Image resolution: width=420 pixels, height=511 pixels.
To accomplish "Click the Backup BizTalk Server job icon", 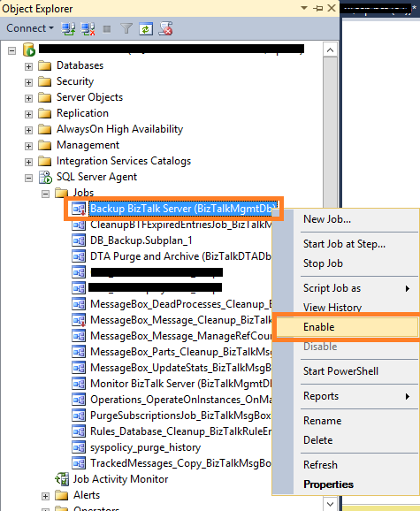I will tap(79, 209).
